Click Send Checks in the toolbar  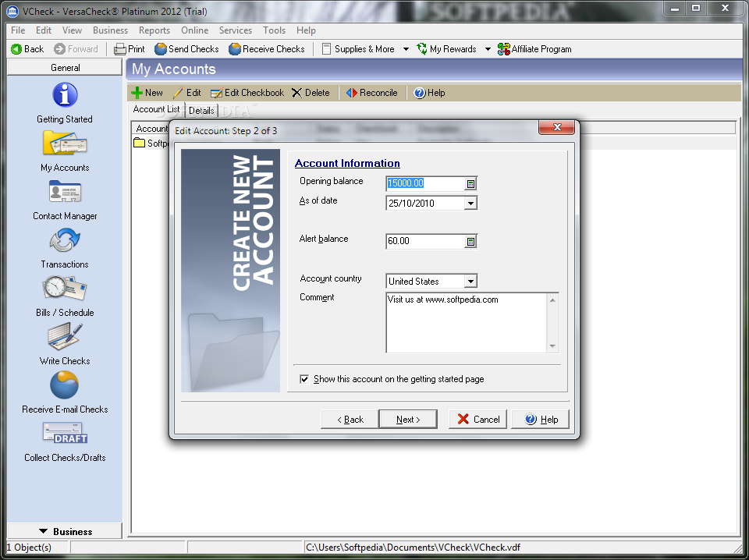(186, 48)
